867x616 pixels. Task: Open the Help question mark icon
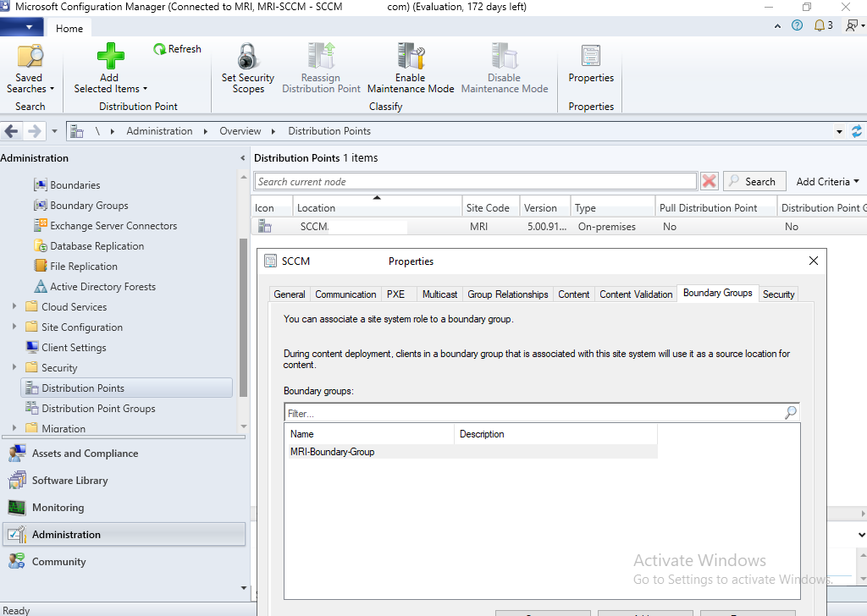coord(797,25)
